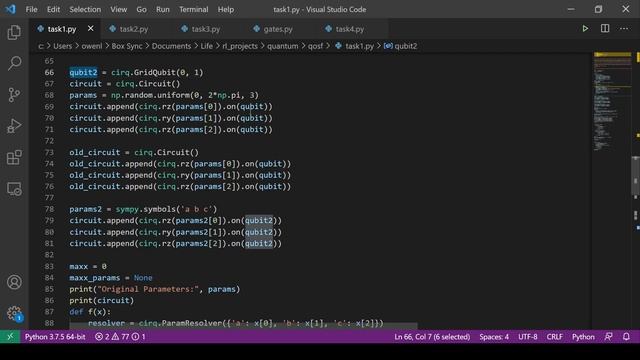Open the Remote Explorer view
The width and height of the screenshot is (640, 360).
pyautogui.click(x=14, y=189)
